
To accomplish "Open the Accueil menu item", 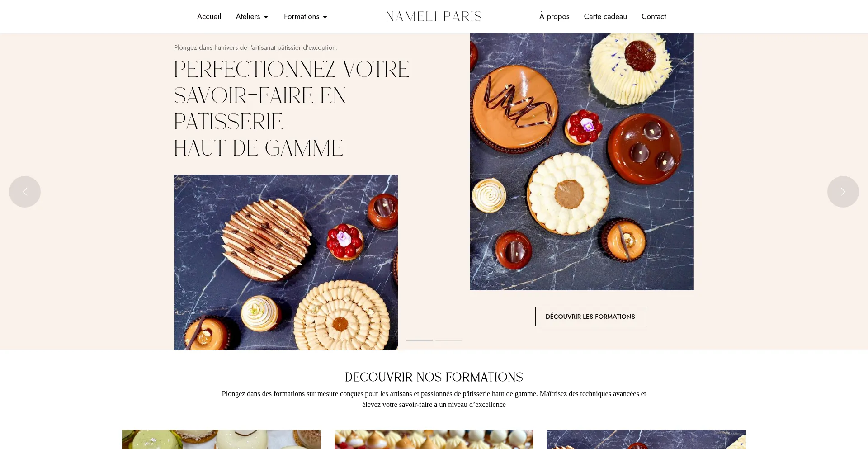I will coord(209,16).
